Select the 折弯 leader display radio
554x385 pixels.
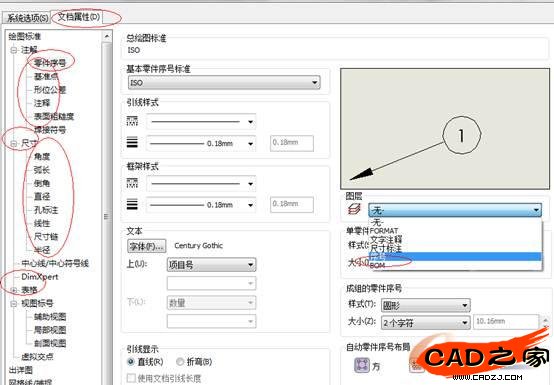[180, 362]
